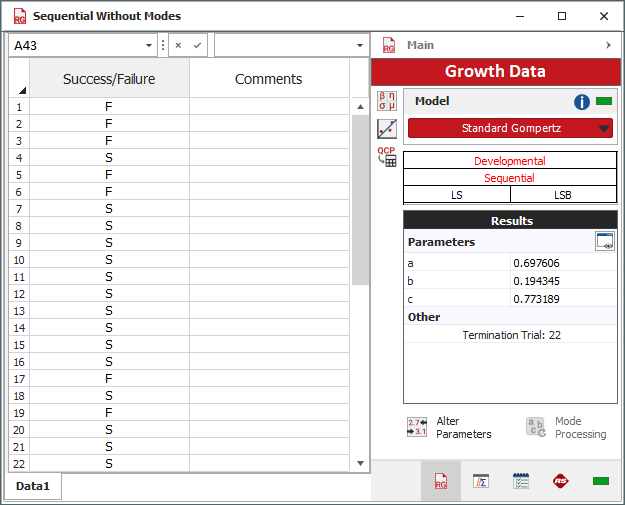Click the red RS diamond icon
Image resolution: width=625 pixels, height=505 pixels.
click(560, 481)
